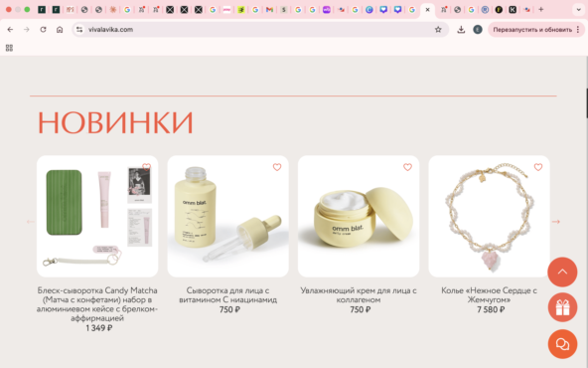Open a new browser tab
Screen dimensions: 588x368
click(540, 10)
